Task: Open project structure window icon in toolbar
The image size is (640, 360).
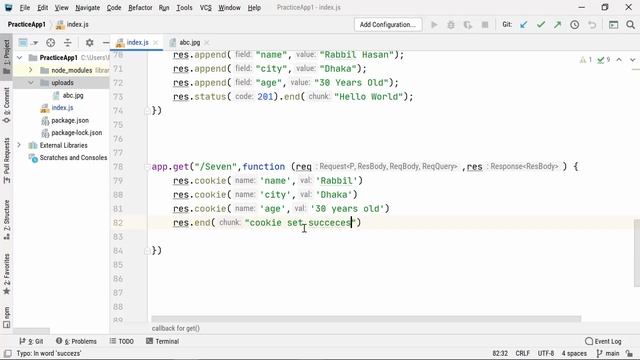Action: [x=613, y=25]
